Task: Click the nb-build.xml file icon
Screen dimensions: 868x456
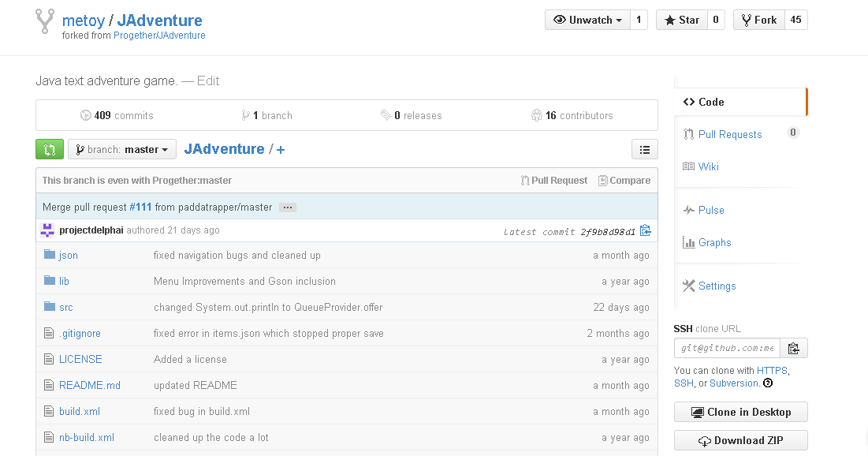Action: click(49, 437)
